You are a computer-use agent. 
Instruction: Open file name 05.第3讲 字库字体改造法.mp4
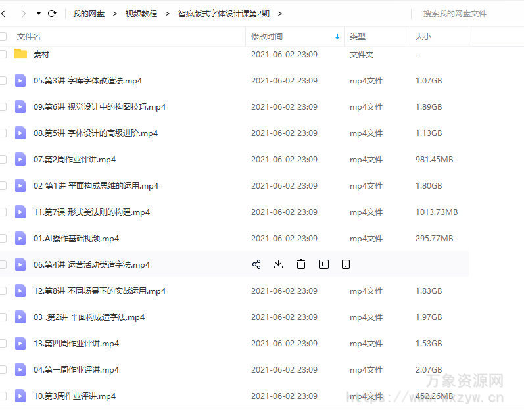(x=87, y=81)
